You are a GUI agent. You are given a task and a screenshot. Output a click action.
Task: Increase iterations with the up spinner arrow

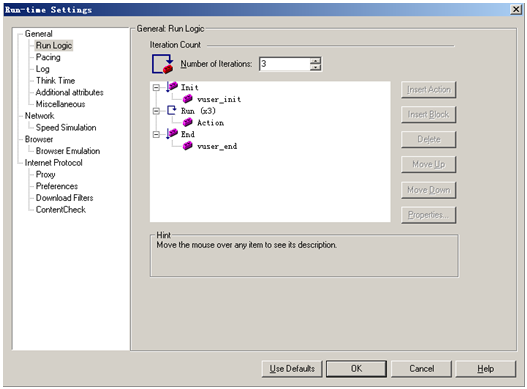click(315, 61)
